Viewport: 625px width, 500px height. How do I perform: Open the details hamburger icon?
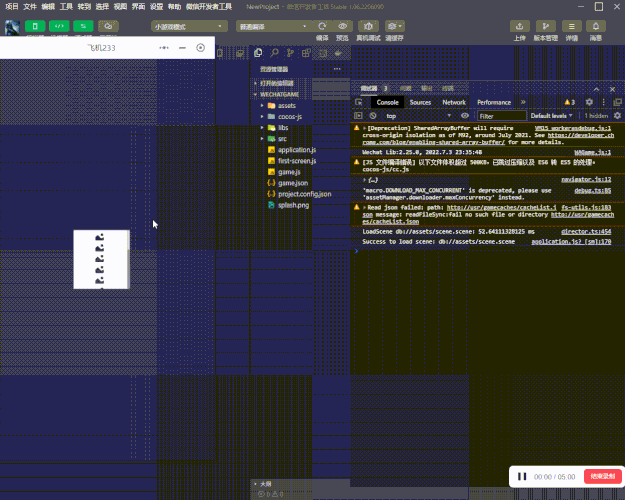coord(572,26)
